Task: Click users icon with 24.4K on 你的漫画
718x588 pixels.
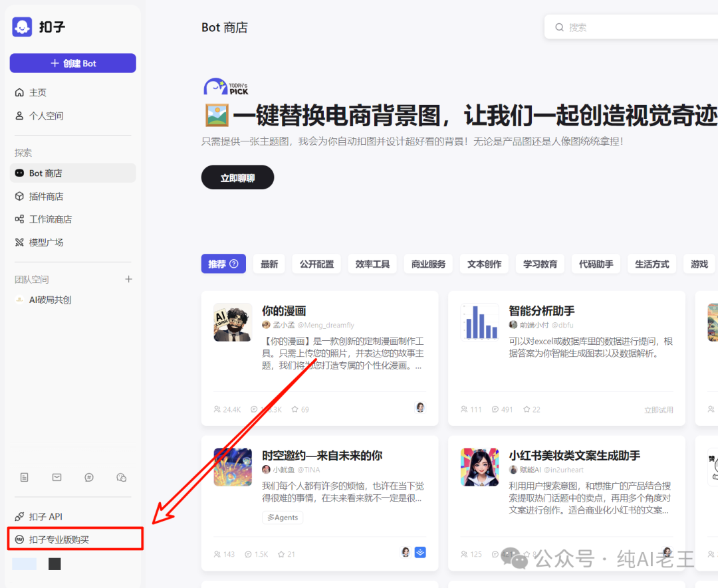Action: point(217,409)
